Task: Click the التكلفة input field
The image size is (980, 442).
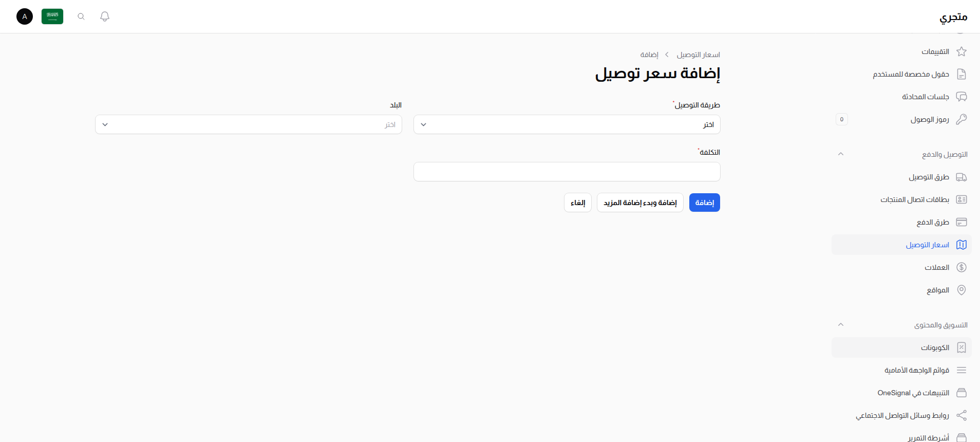Action: point(567,172)
